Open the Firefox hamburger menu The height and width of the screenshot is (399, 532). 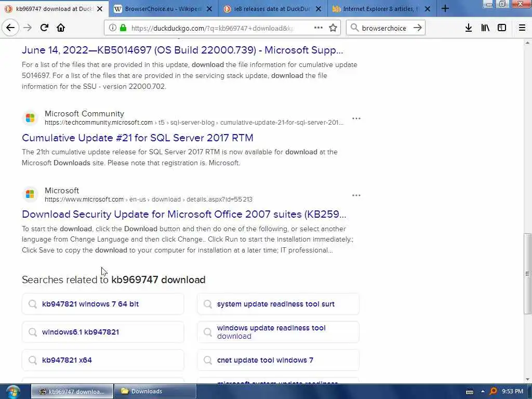click(x=522, y=28)
